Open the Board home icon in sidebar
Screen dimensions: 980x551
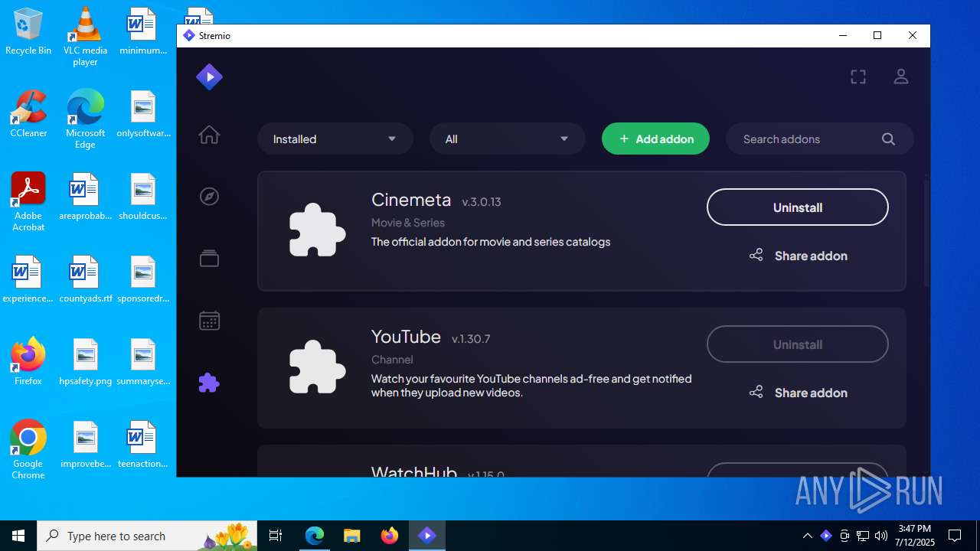click(209, 135)
